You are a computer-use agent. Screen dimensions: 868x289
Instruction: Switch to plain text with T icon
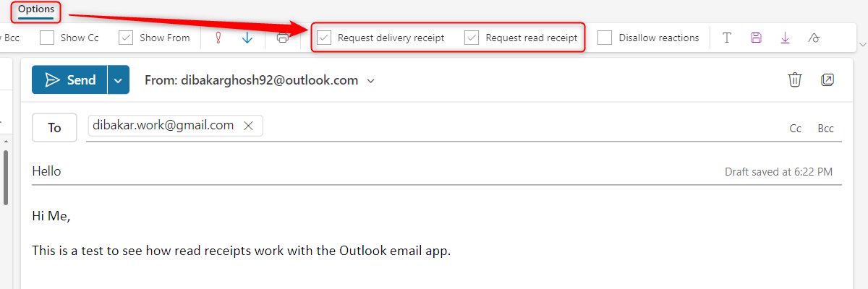coord(727,38)
